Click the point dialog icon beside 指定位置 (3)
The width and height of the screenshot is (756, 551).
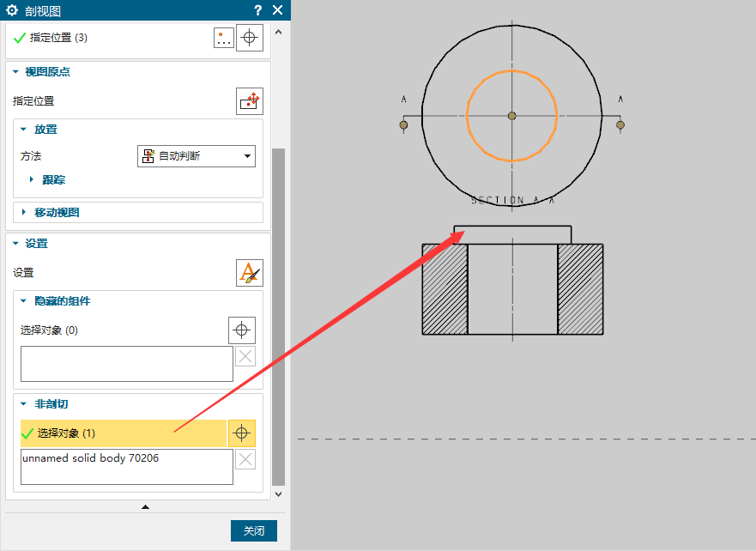[x=223, y=38]
